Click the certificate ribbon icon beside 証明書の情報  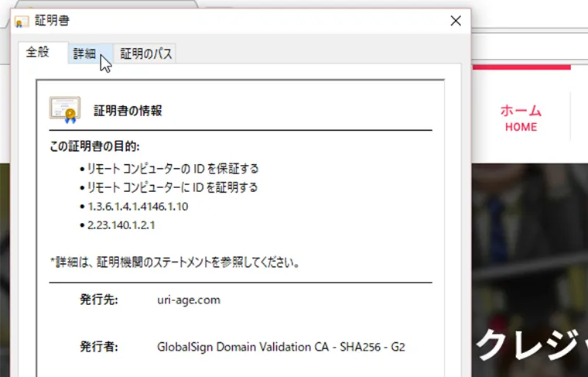point(65,110)
